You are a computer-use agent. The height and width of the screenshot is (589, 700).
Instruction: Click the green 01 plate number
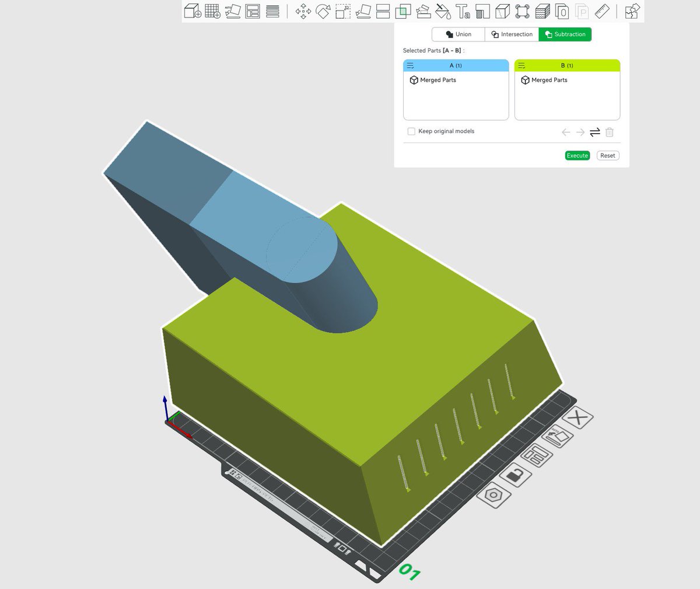[x=409, y=573]
